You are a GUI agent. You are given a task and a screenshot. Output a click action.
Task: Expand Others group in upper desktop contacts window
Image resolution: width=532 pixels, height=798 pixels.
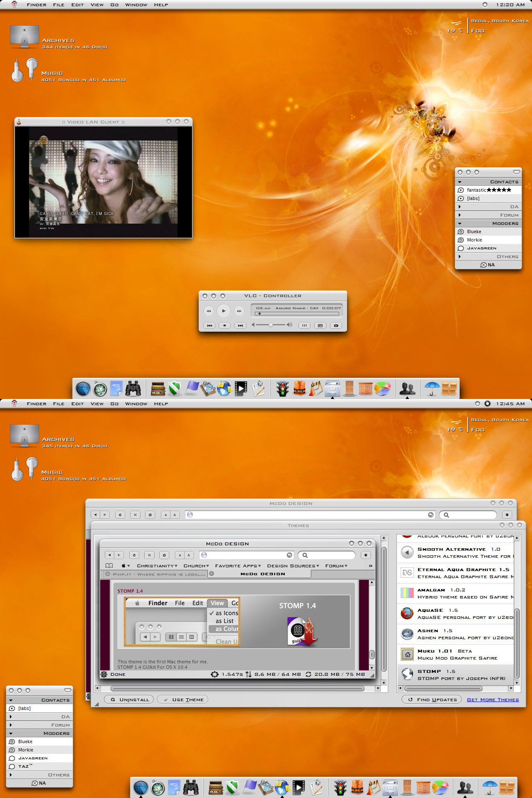point(459,256)
